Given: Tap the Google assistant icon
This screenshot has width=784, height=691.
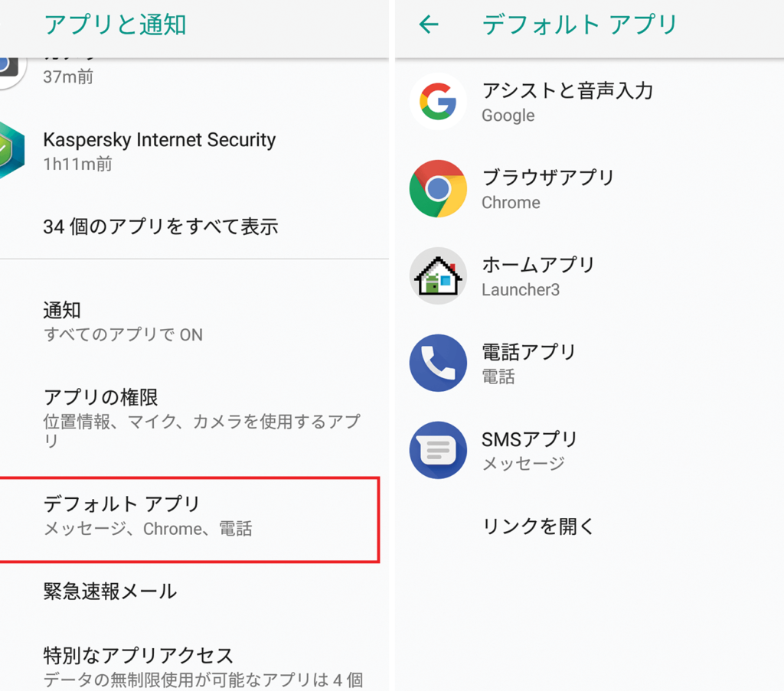Looking at the screenshot, I should (x=438, y=102).
